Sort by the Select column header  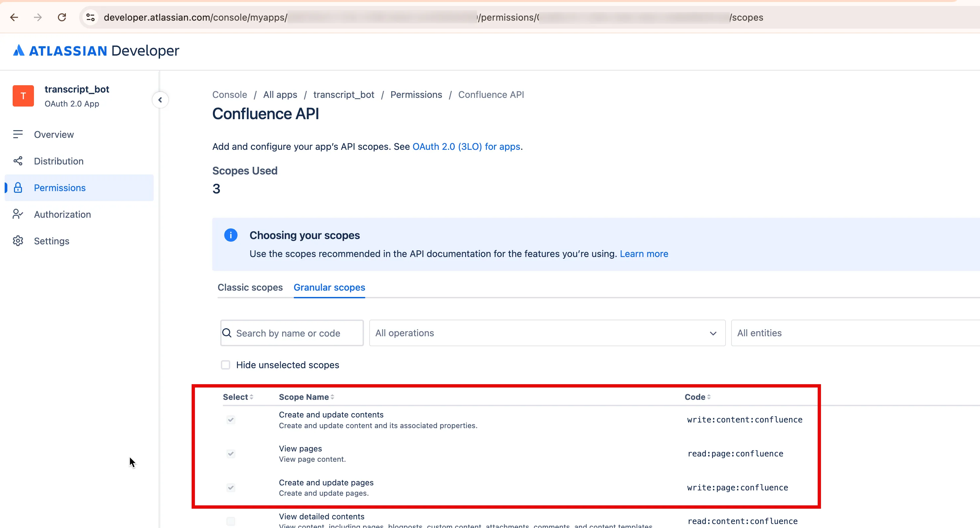click(238, 397)
